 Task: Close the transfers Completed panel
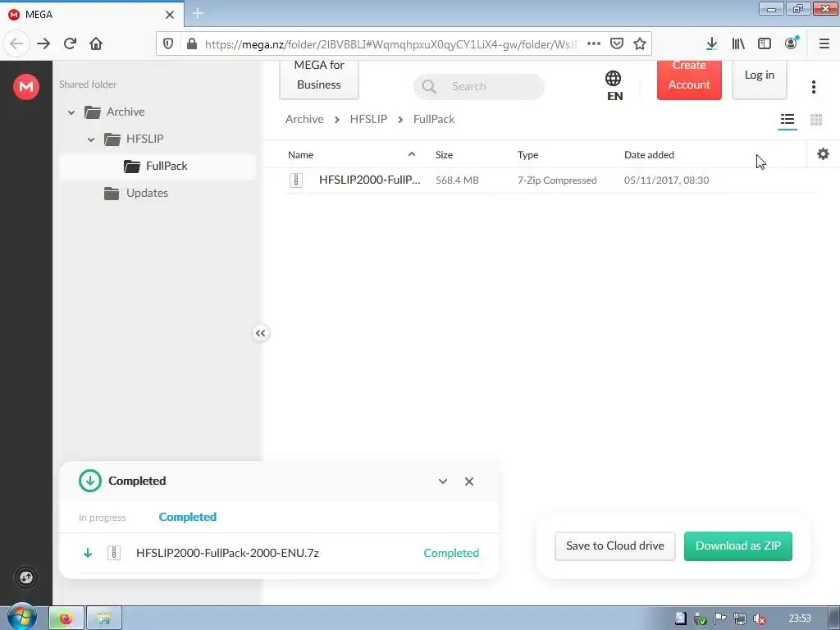click(x=468, y=481)
